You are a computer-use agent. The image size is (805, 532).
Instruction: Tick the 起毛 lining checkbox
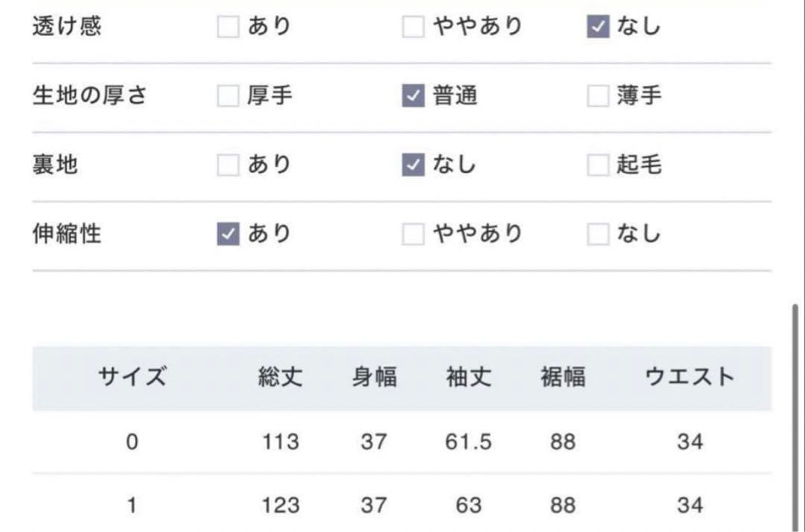(598, 165)
